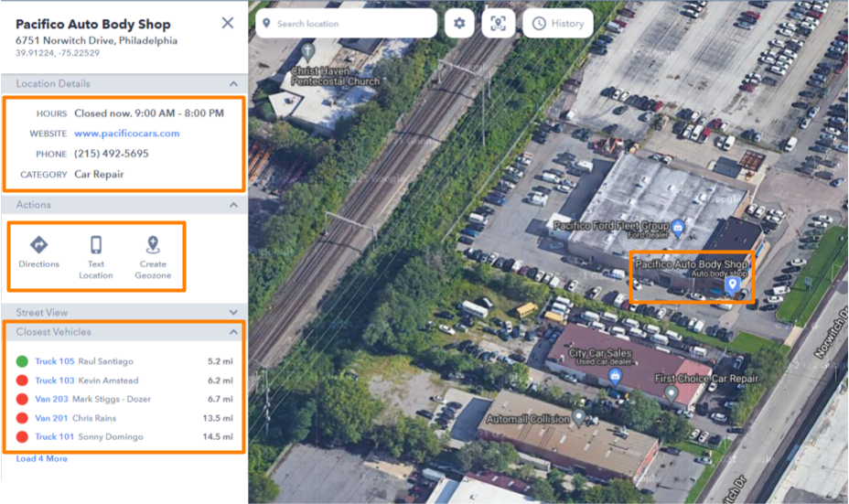Open the History button on the map
The height and width of the screenshot is (504, 849).
click(558, 23)
